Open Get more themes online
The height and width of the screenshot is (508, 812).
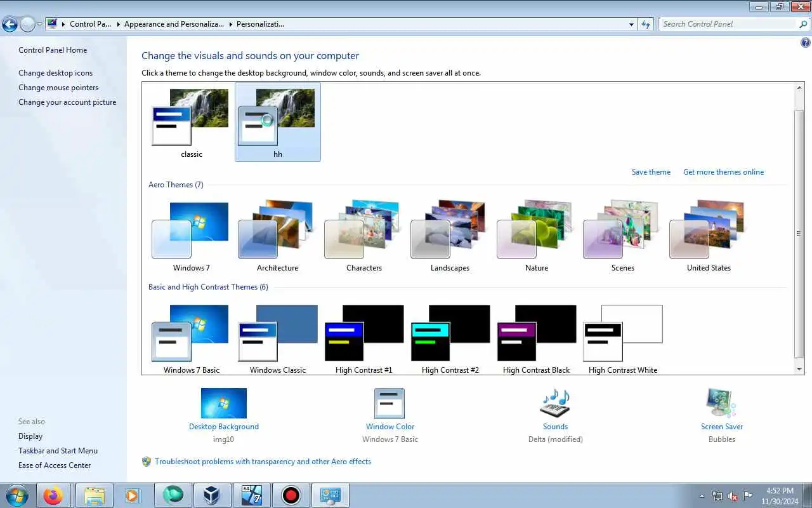tap(723, 172)
